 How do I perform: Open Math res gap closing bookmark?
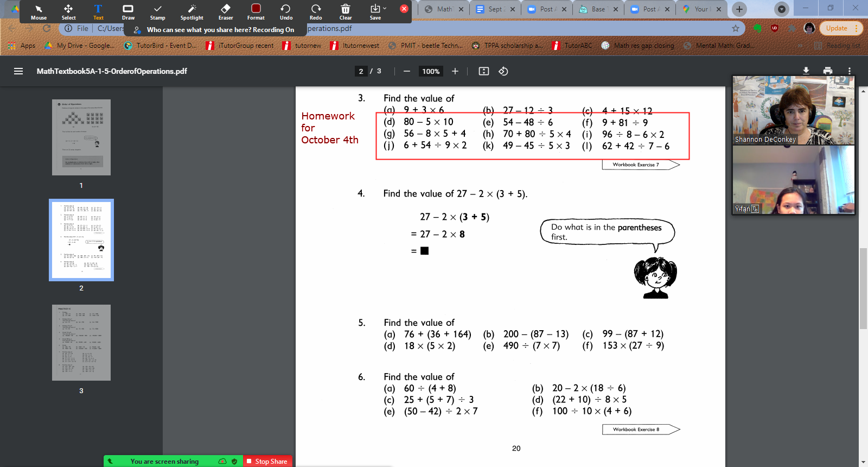637,46
